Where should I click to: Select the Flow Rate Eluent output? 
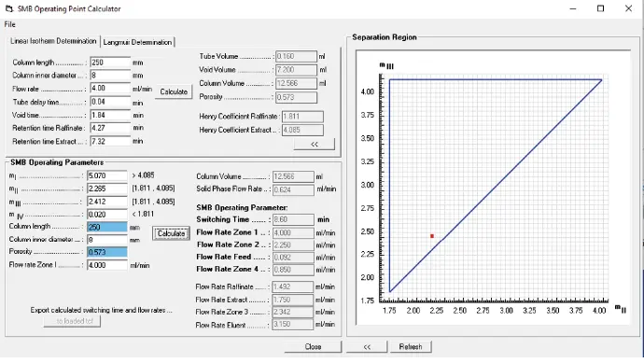point(292,325)
